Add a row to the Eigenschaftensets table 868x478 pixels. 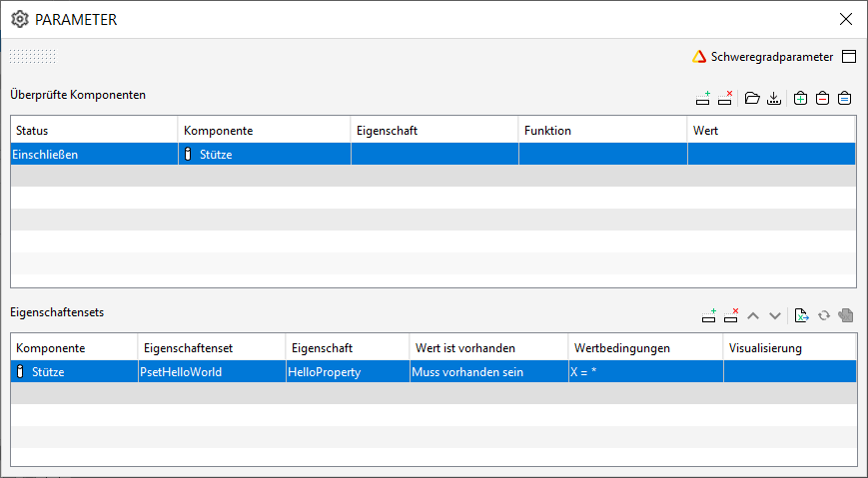click(709, 316)
